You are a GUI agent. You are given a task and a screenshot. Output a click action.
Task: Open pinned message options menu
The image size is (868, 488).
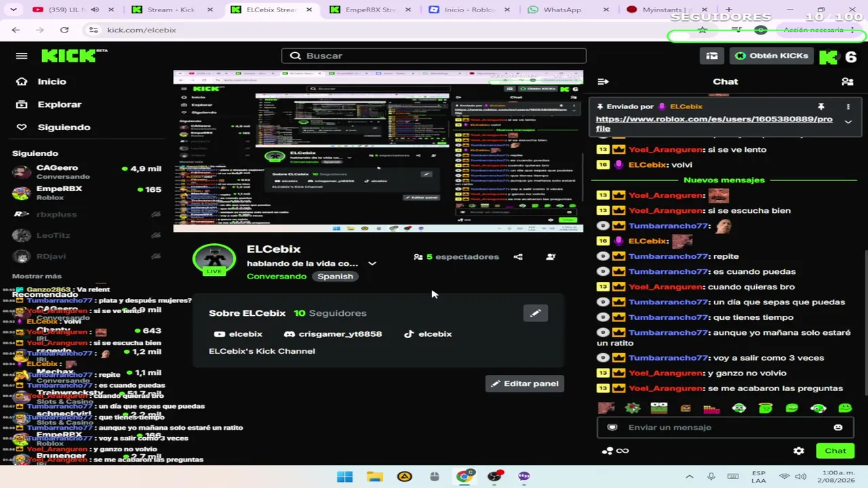point(848,106)
